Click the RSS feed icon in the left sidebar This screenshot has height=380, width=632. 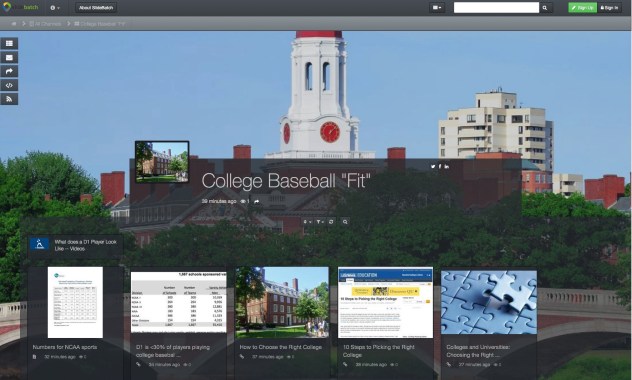pos(9,99)
